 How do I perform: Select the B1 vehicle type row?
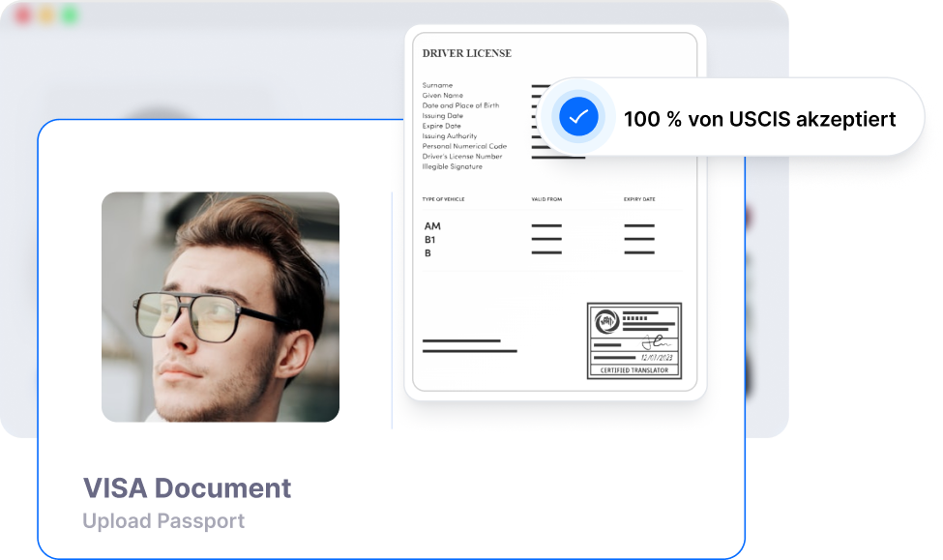tap(430, 239)
